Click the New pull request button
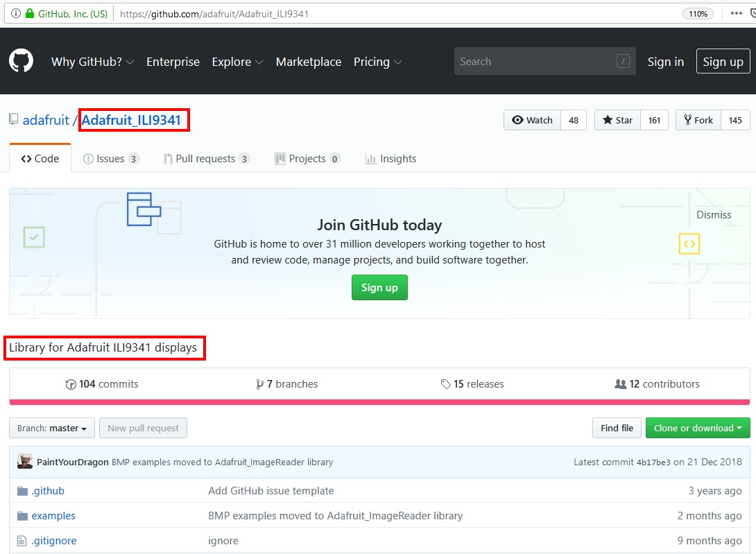Screen dimensions: 756x554 coord(143,428)
